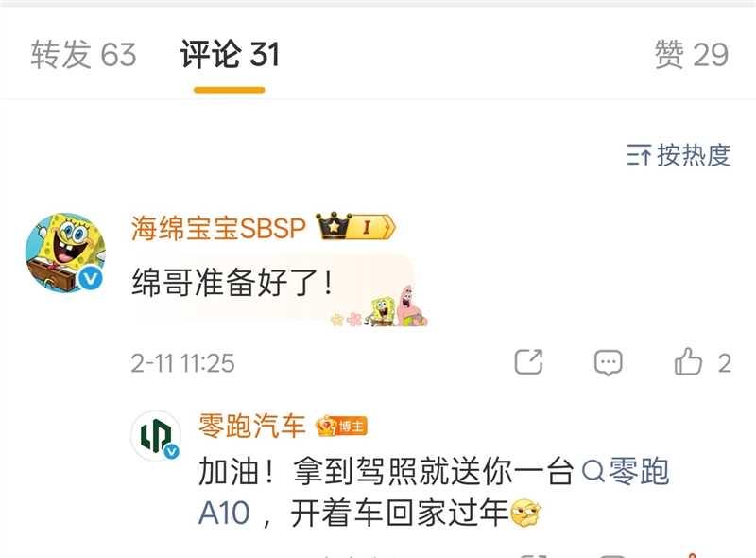Open the 海绵宝宝SBSP username link

[218, 228]
